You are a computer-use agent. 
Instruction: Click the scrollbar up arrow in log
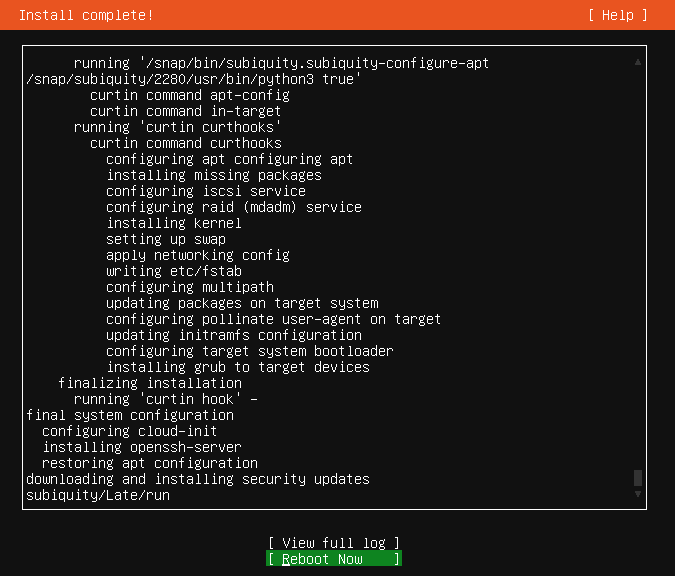coord(638,62)
